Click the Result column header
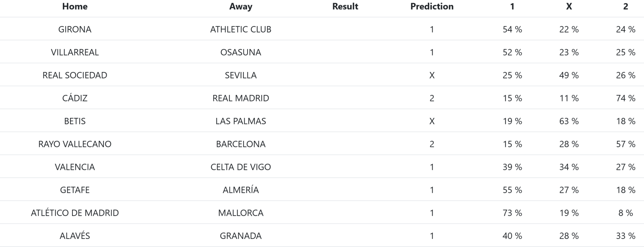Viewport: 644px width, 247px height. click(345, 6)
